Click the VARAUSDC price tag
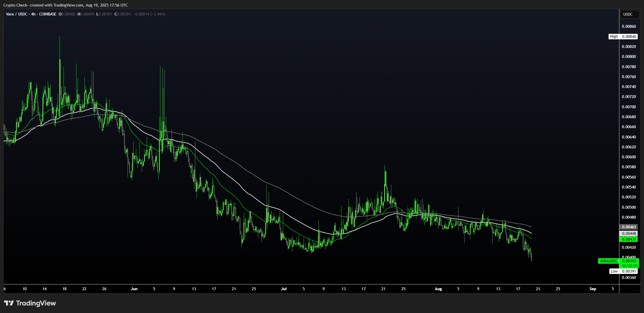The width and height of the screenshot is (644, 313). click(x=609, y=261)
